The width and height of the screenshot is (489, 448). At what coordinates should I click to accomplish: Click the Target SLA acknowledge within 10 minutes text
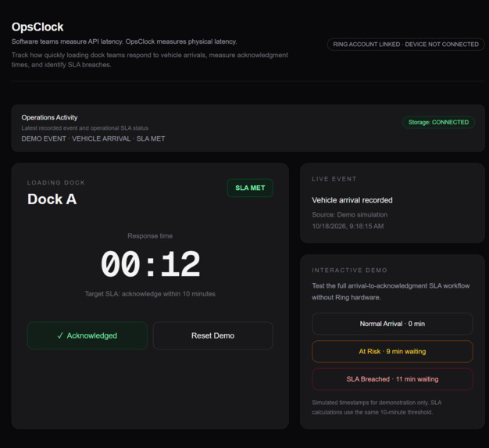pyautogui.click(x=150, y=294)
